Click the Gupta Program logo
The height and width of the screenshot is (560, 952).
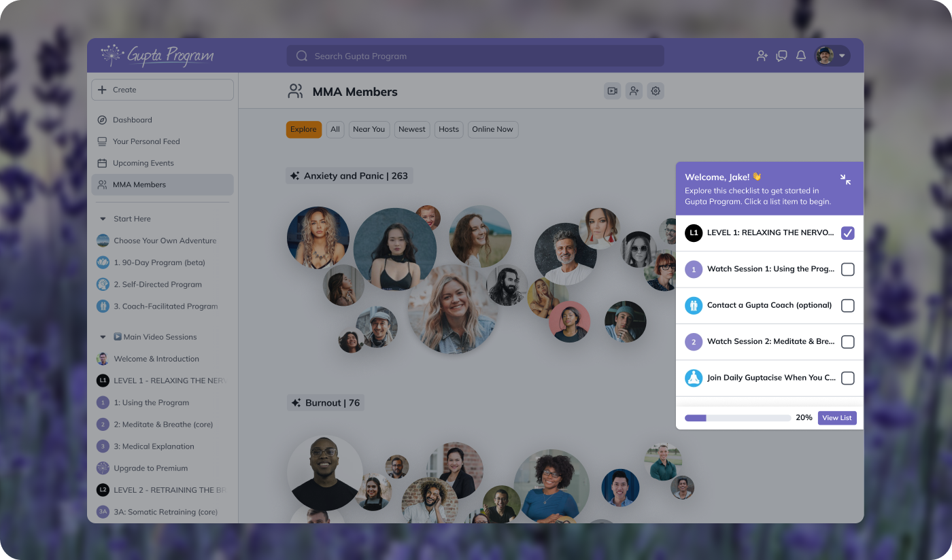[157, 56]
